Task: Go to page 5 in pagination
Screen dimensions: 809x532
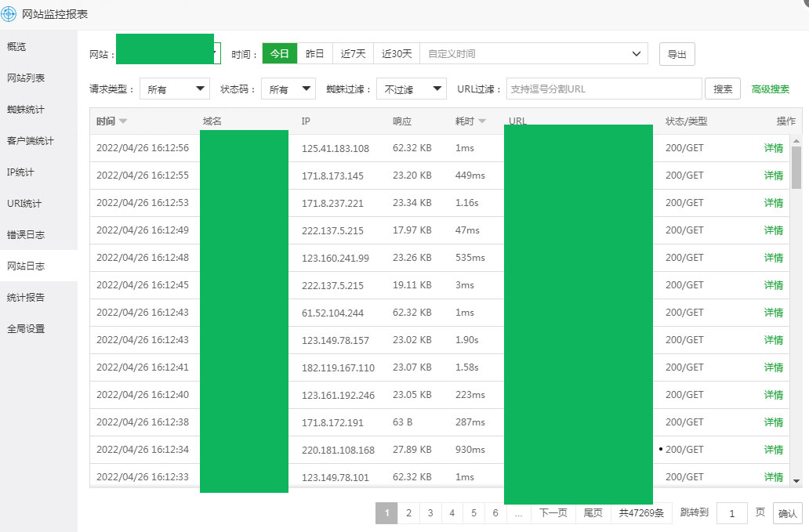Action: [473, 513]
